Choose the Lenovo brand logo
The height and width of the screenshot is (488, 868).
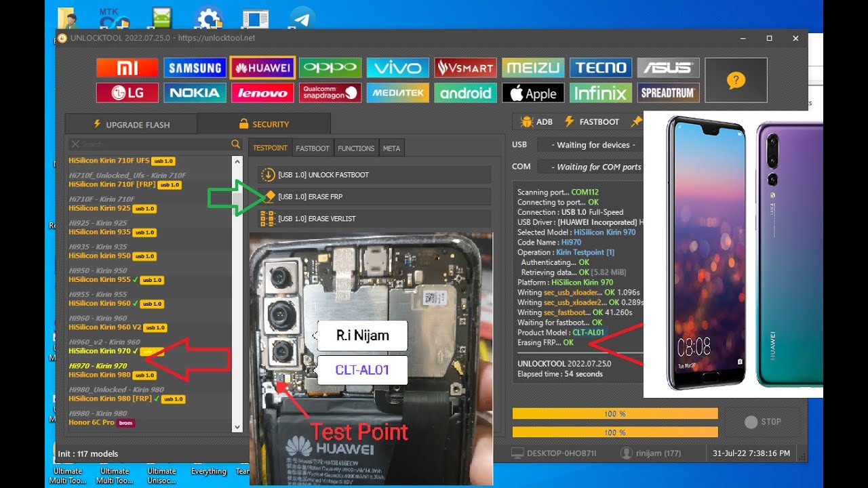coord(262,93)
